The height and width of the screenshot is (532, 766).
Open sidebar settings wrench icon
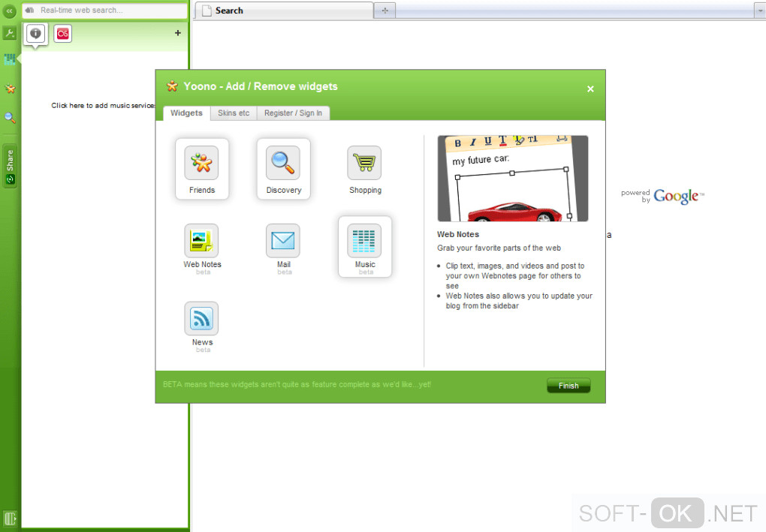(x=9, y=33)
